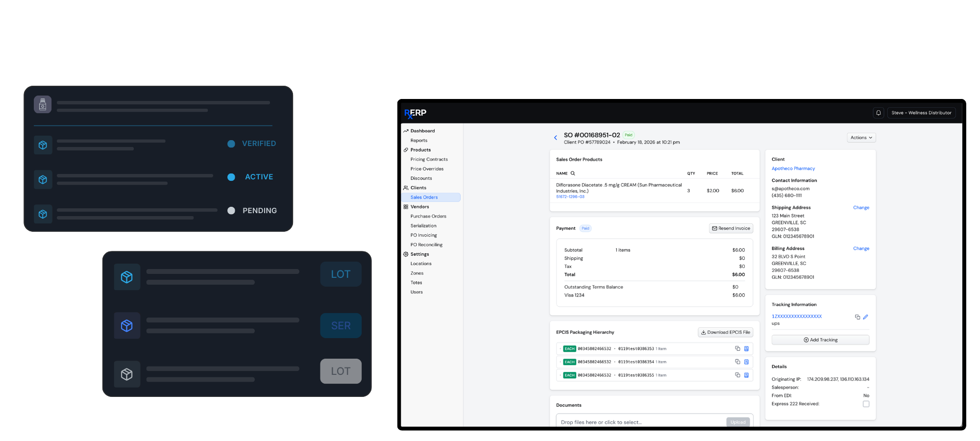
Task: Copy the serial ending 0386355
Action: 737,375
